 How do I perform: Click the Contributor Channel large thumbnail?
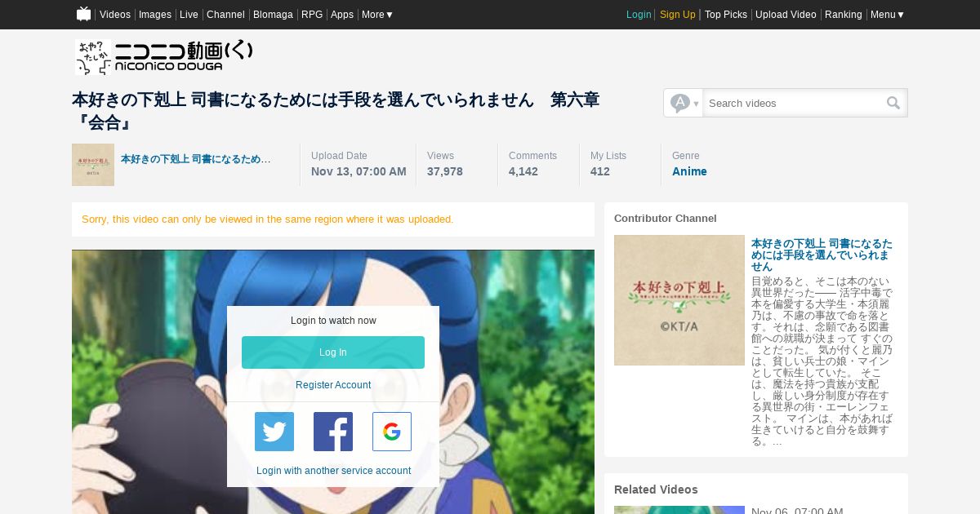coord(679,300)
